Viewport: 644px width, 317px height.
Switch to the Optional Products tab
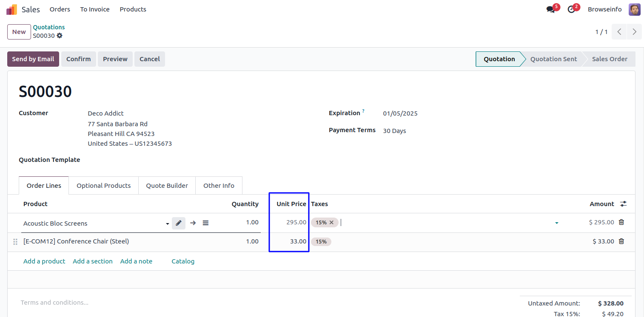(103, 186)
